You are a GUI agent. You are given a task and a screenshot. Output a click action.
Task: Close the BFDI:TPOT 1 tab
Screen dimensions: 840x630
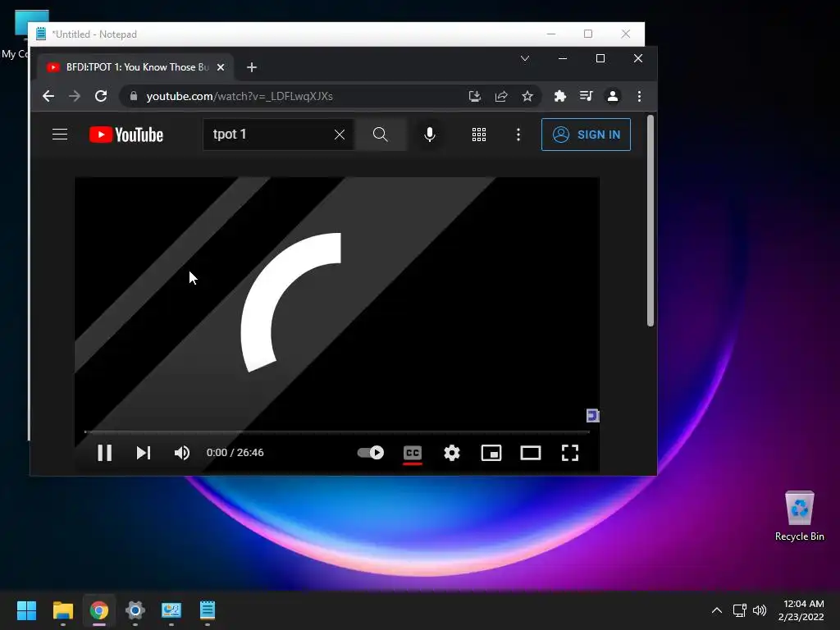coord(220,67)
